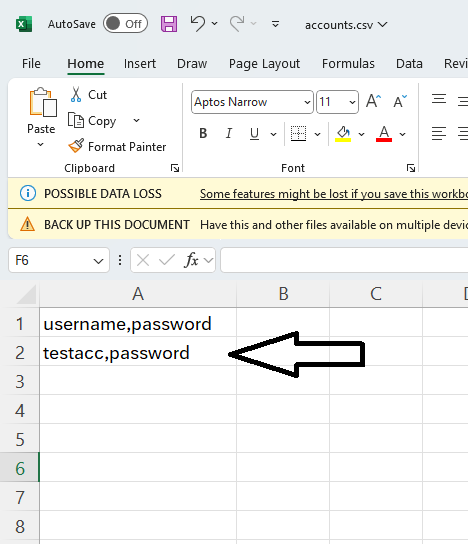Activate the Format Painter tool
The width and height of the screenshot is (468, 544).
[x=117, y=146]
